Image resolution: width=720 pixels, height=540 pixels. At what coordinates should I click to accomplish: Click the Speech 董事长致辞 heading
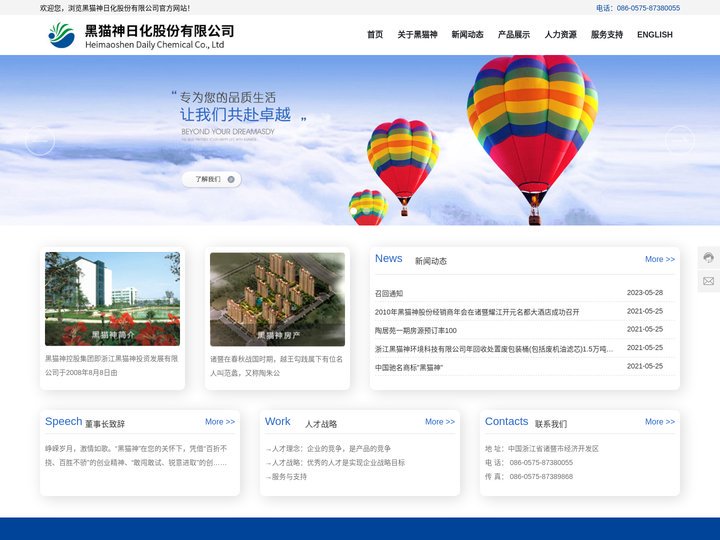85,422
